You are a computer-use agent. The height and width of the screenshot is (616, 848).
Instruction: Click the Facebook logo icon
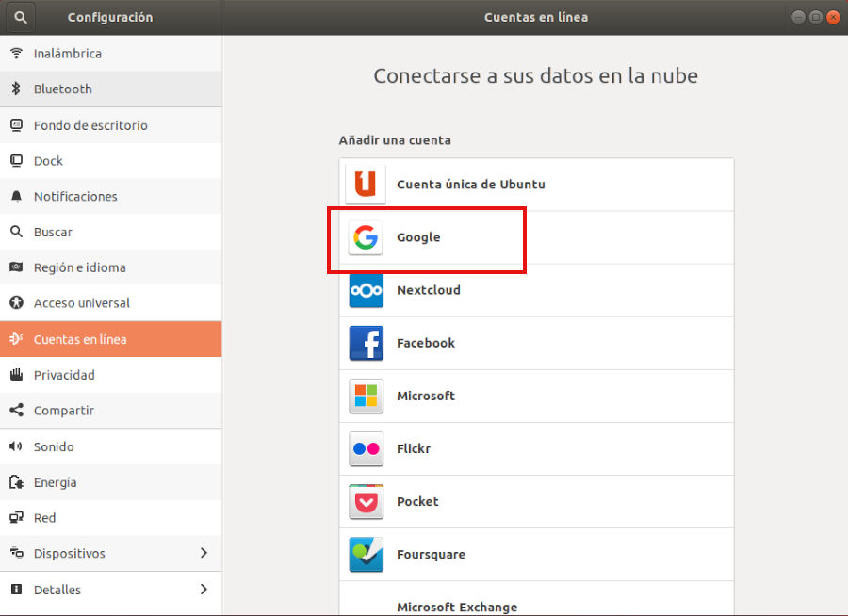point(367,343)
